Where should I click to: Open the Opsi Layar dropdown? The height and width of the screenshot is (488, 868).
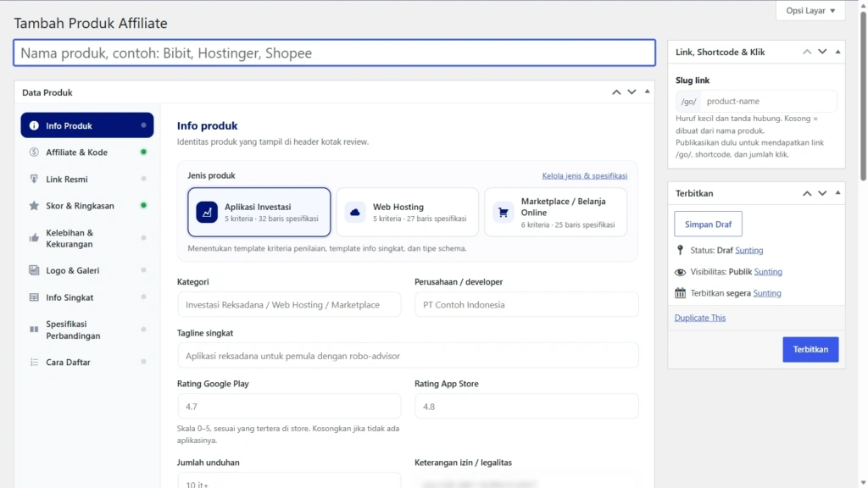(810, 10)
